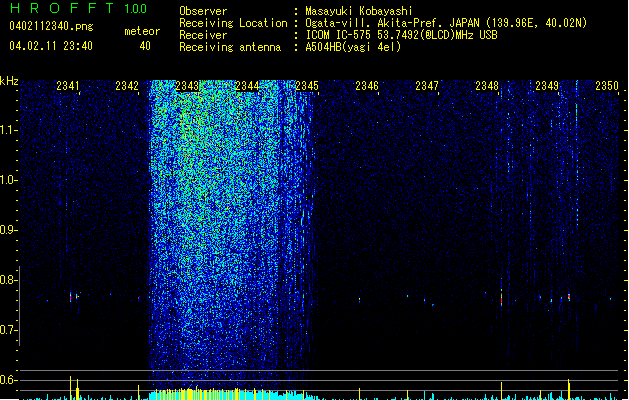629x400 pixels.
Task: Click the 0.8 frequency axis label
Action: point(8,280)
